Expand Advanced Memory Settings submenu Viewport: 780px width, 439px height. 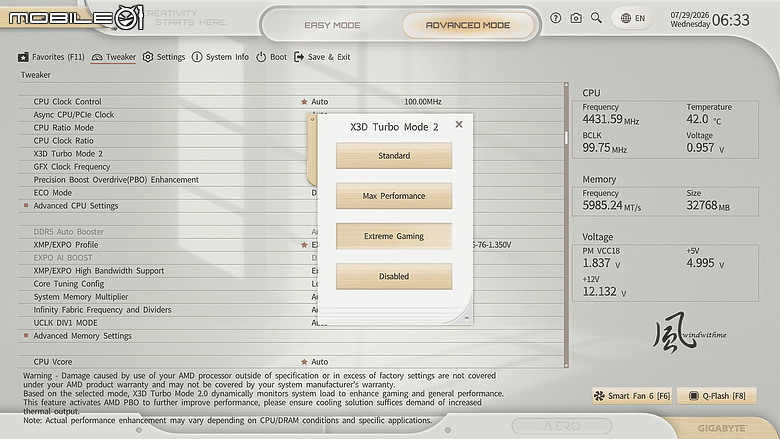coord(82,336)
